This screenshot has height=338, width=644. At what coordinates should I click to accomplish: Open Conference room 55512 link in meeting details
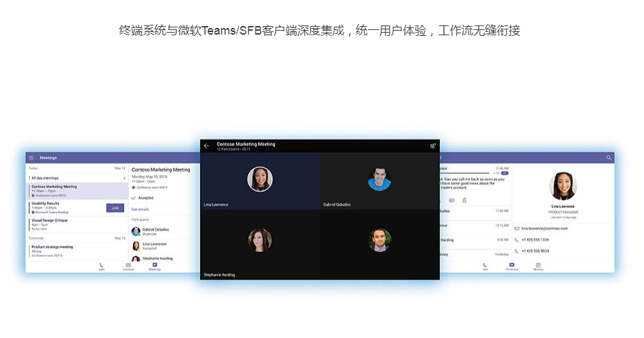coord(149,187)
